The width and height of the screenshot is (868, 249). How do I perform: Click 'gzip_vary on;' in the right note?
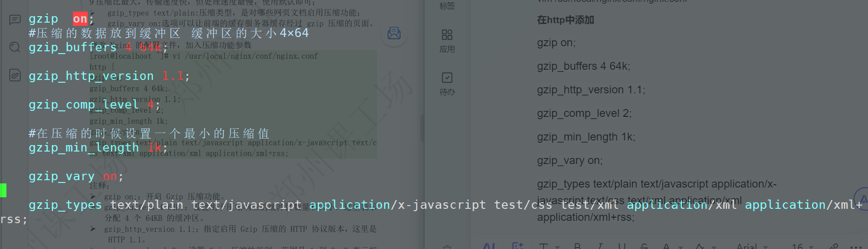coord(570,160)
